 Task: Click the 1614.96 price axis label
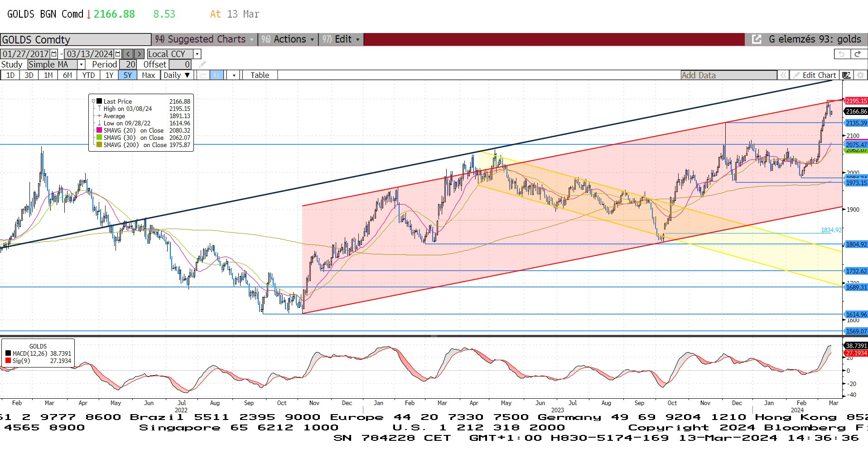pyautogui.click(x=856, y=315)
